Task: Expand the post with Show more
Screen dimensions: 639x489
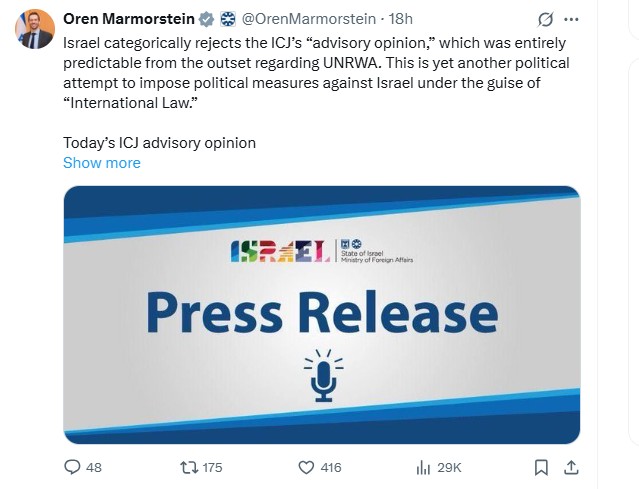Action: pyautogui.click(x=101, y=162)
